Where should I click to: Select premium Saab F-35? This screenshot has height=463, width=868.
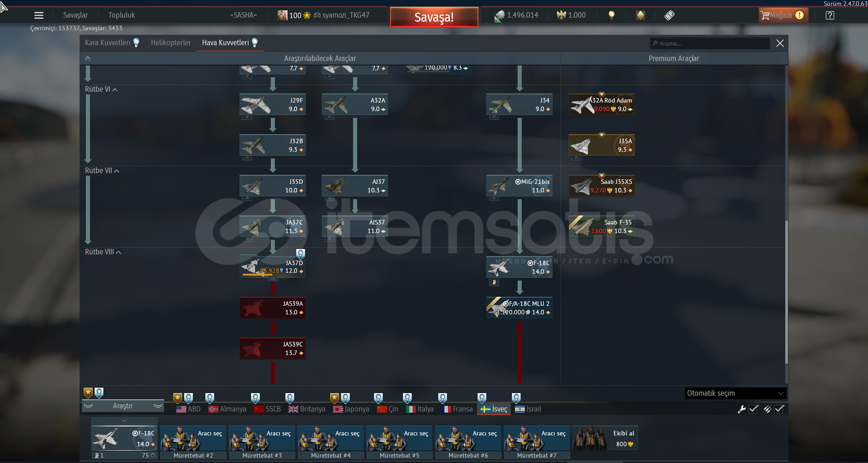point(602,227)
